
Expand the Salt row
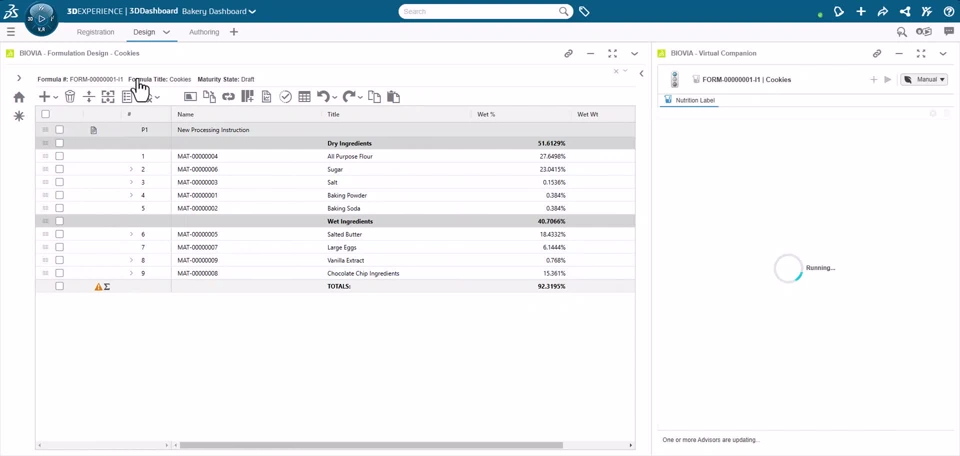[131, 182]
